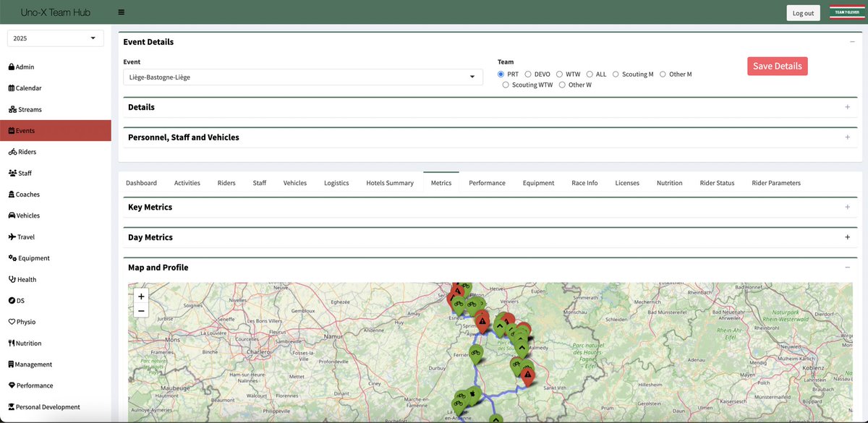Open the Rider Status tab
The height and width of the screenshot is (423, 868).
[717, 183]
